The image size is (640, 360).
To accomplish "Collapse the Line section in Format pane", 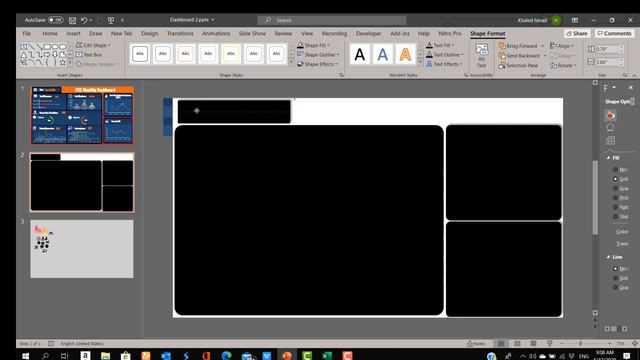I will click(x=608, y=257).
